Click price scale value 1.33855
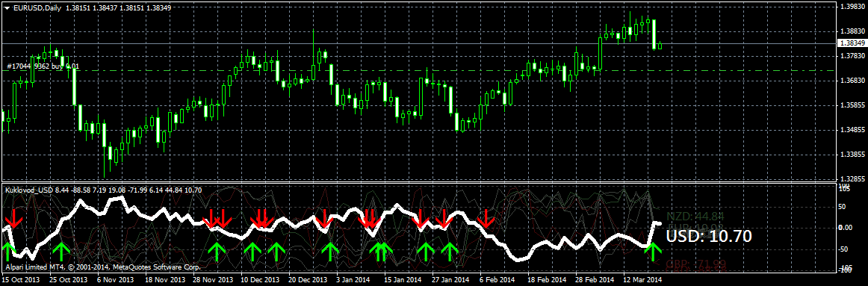Viewport: 868px width, 286px height. [x=853, y=155]
